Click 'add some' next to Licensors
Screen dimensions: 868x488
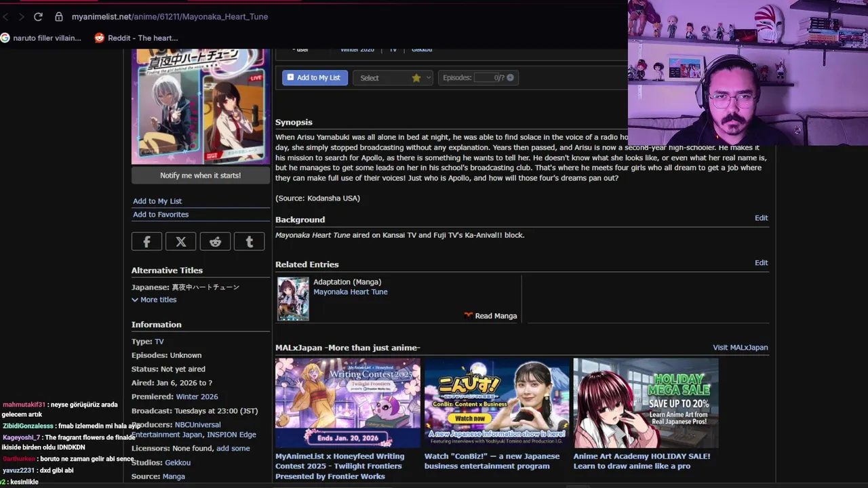(233, 448)
